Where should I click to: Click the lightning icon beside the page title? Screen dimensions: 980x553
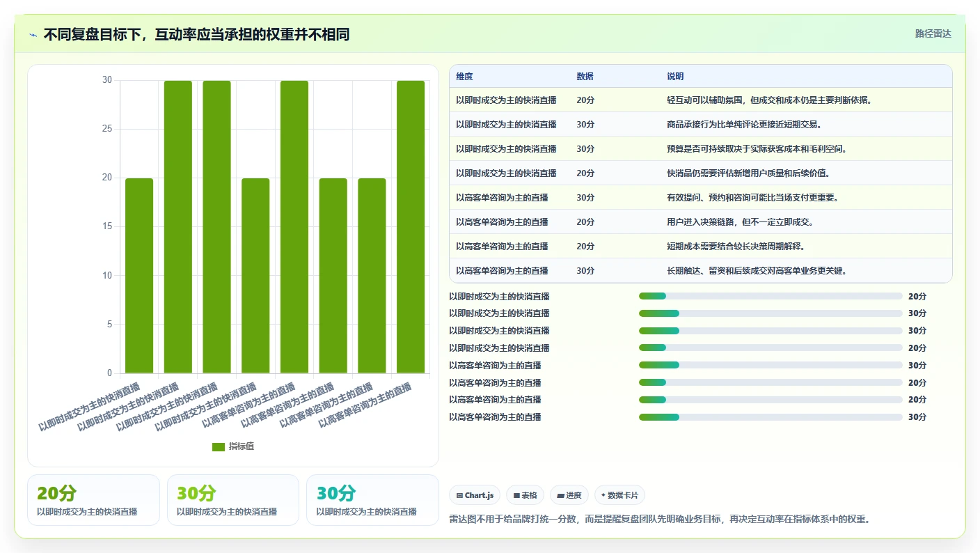coord(33,34)
